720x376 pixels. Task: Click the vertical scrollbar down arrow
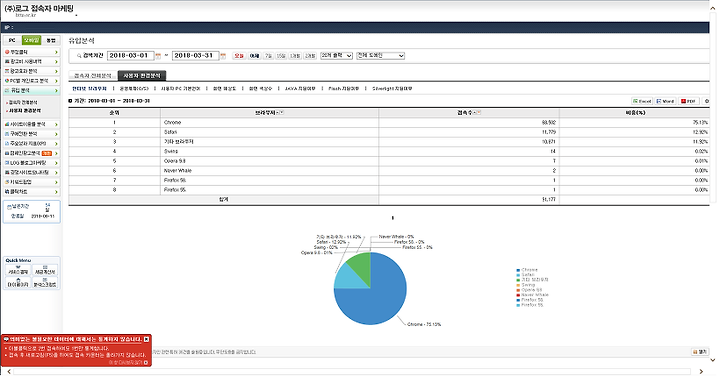click(713, 360)
